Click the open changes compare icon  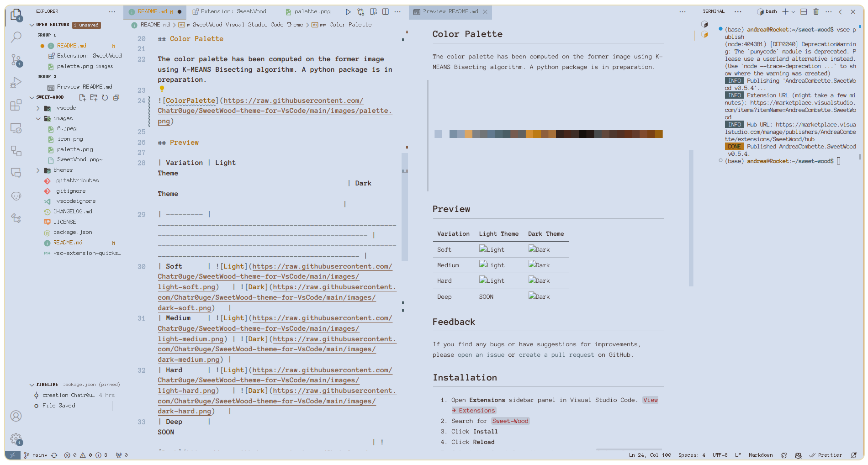361,12
